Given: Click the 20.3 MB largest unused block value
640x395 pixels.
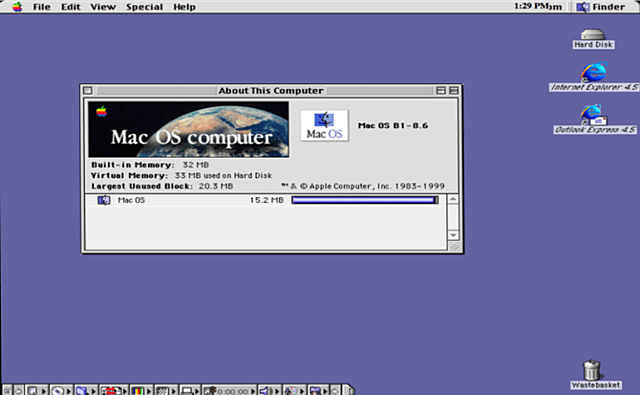Looking at the screenshot, I should pyautogui.click(x=216, y=186).
